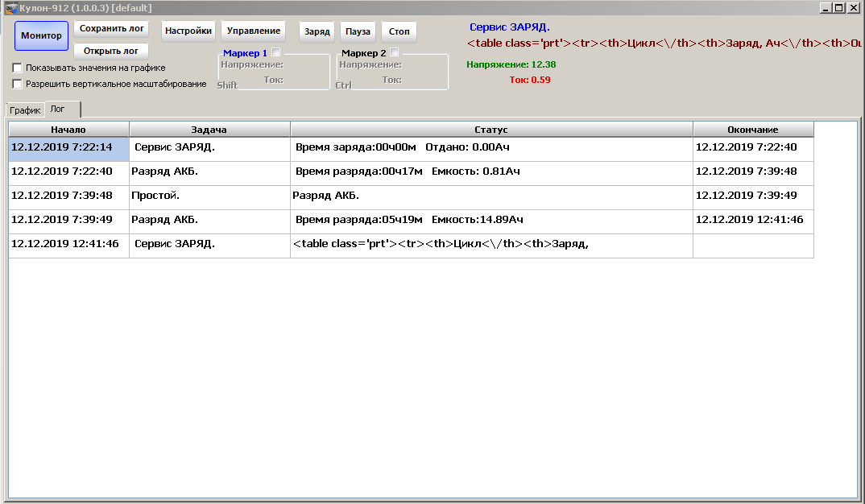Image resolution: width=865 pixels, height=504 pixels.
Task: Select the row with Емкость:14.89Ач
Action: (x=409, y=221)
